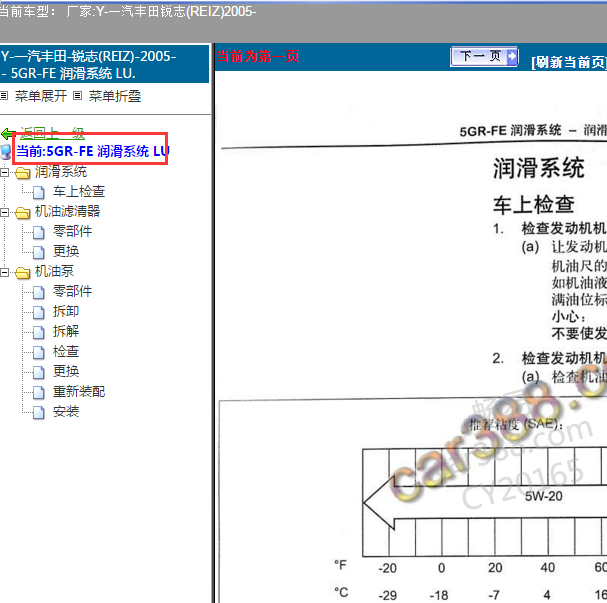Screen dimensions: 607x603
Task: Click the page icon of 更换 under 机油泵
Action: point(38,372)
